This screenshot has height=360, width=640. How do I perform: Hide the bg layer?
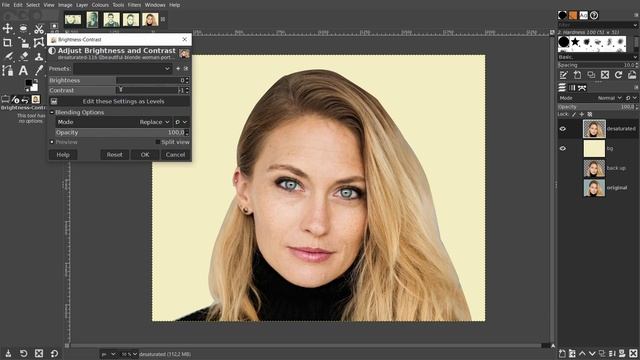[563, 149]
